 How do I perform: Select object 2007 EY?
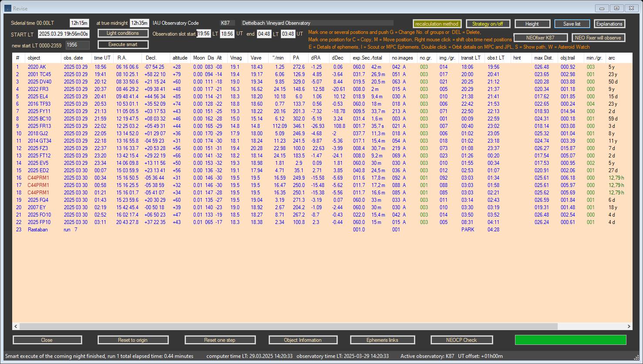pos(37,207)
